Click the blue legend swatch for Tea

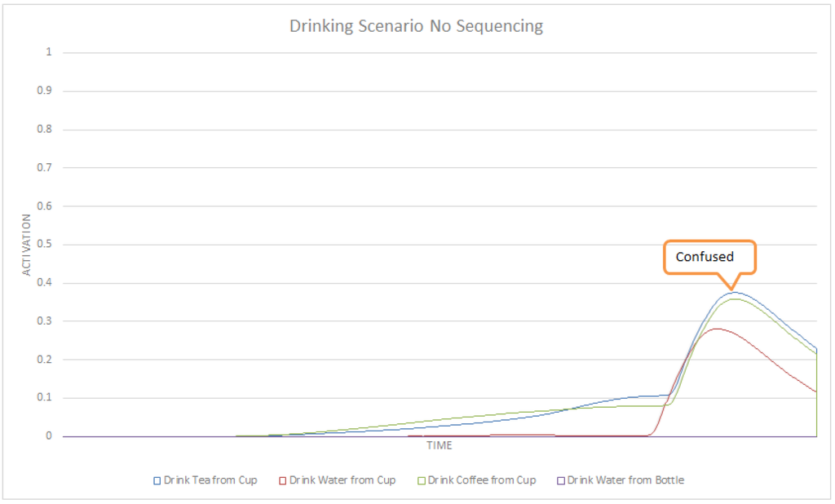[157, 480]
